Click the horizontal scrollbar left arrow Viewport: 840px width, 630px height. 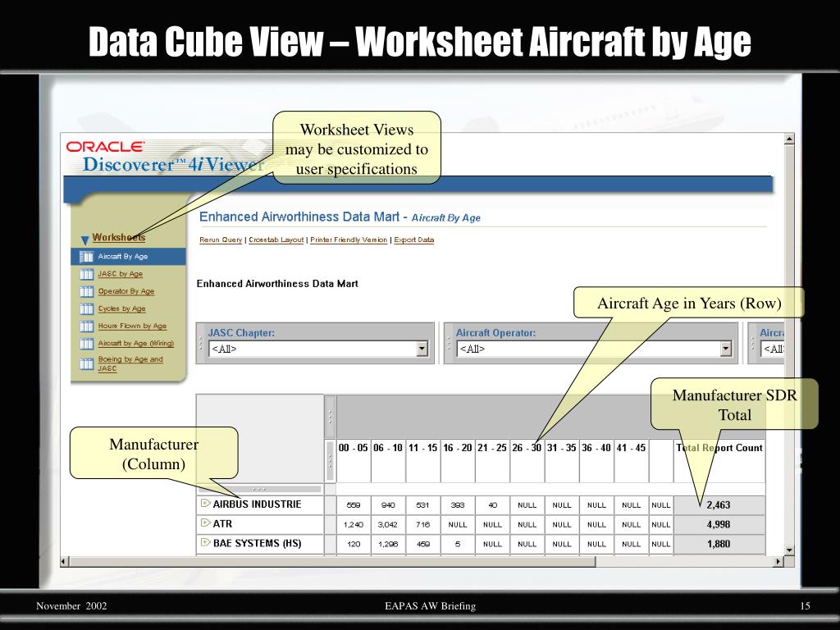(x=64, y=561)
